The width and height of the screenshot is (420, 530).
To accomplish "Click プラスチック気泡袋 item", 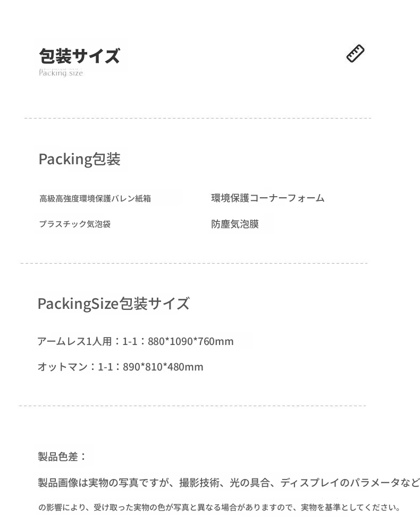I will [75, 224].
